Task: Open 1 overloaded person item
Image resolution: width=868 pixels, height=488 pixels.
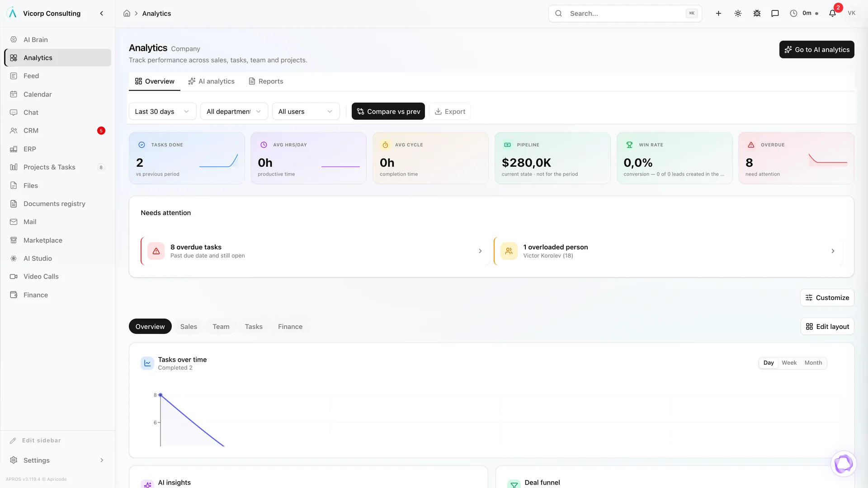Action: coord(668,251)
